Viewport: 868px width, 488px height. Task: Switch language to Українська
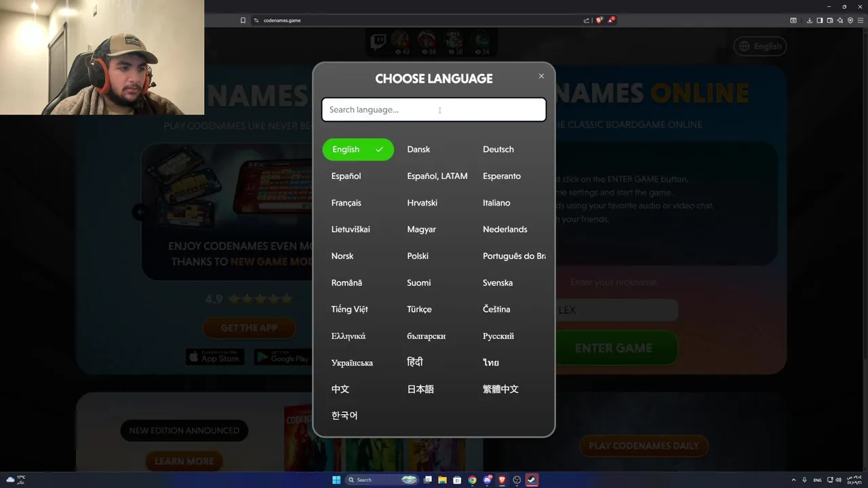point(352,363)
